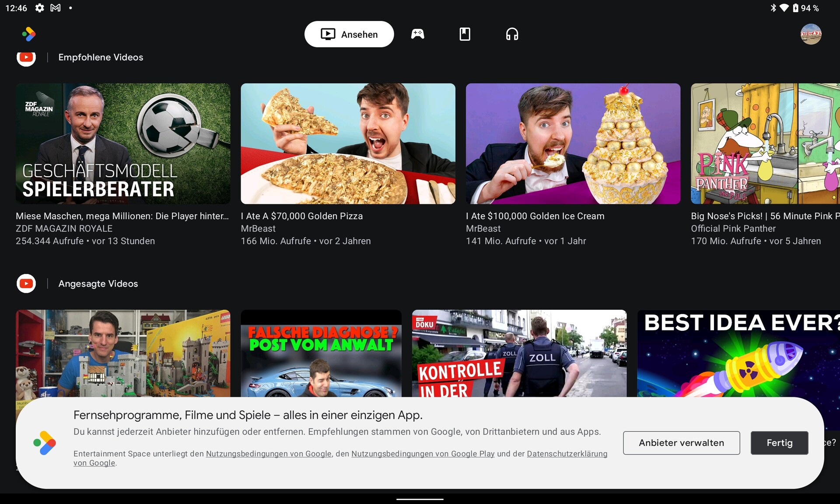Open the user profile avatar

pyautogui.click(x=811, y=34)
